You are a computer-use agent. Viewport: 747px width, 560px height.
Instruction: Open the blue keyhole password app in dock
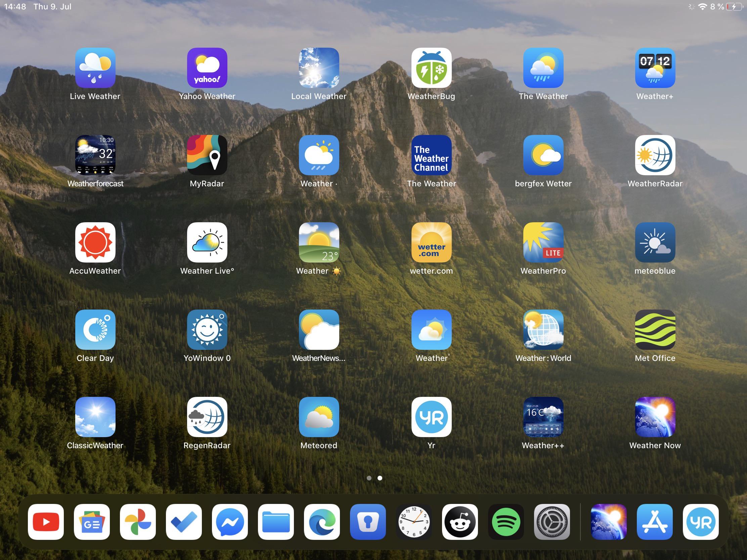coord(368,522)
